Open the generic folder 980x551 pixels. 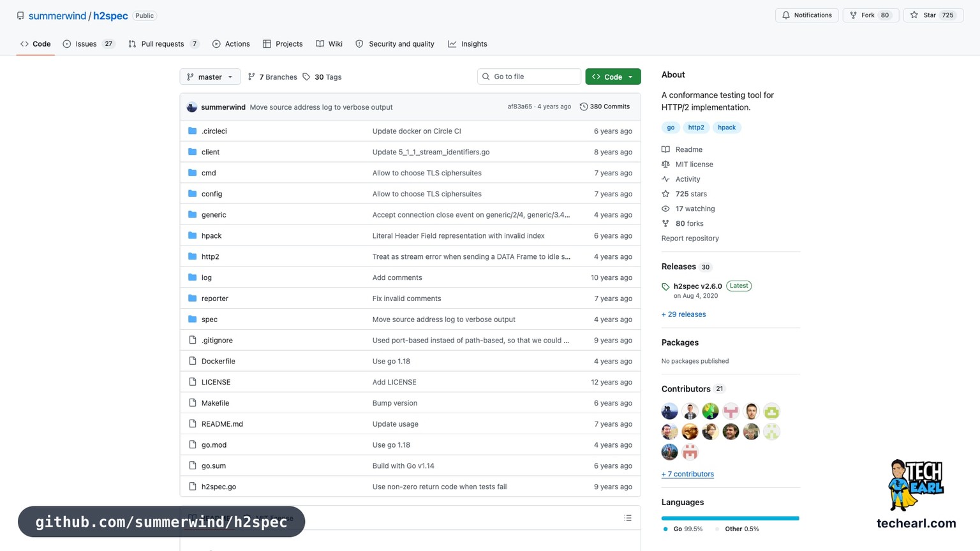coord(214,215)
